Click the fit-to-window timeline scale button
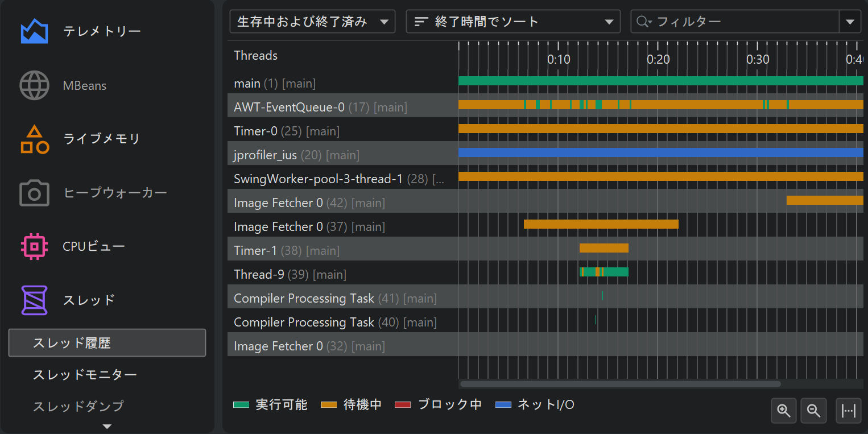 848,411
